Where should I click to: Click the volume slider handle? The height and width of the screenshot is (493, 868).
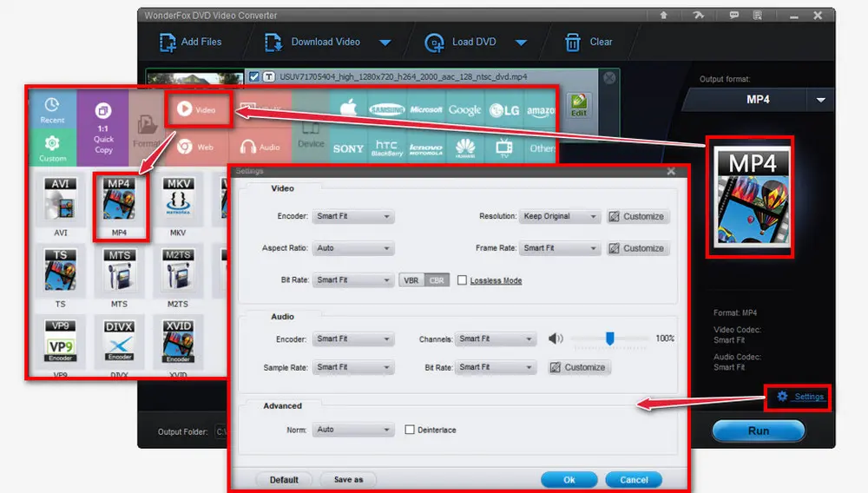(x=609, y=339)
